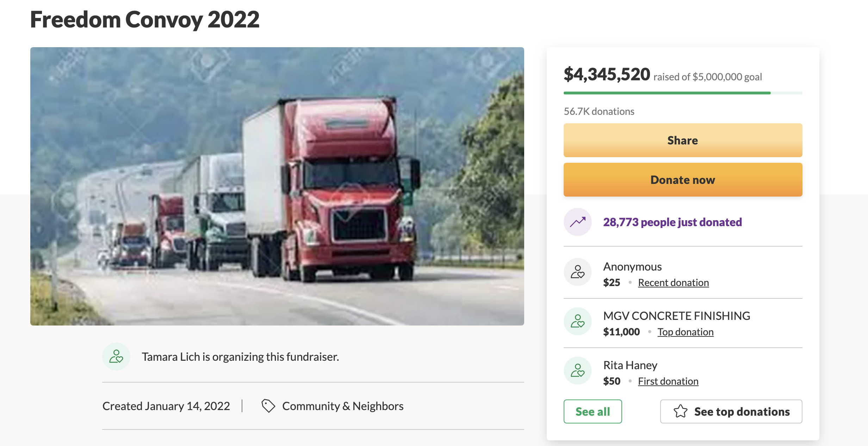Click the Anonymous donor avatar icon
The image size is (868, 446).
[578, 272]
